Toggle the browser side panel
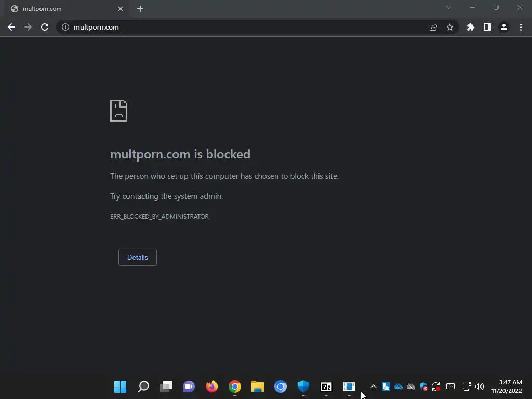The height and width of the screenshot is (399, 532). (487, 27)
